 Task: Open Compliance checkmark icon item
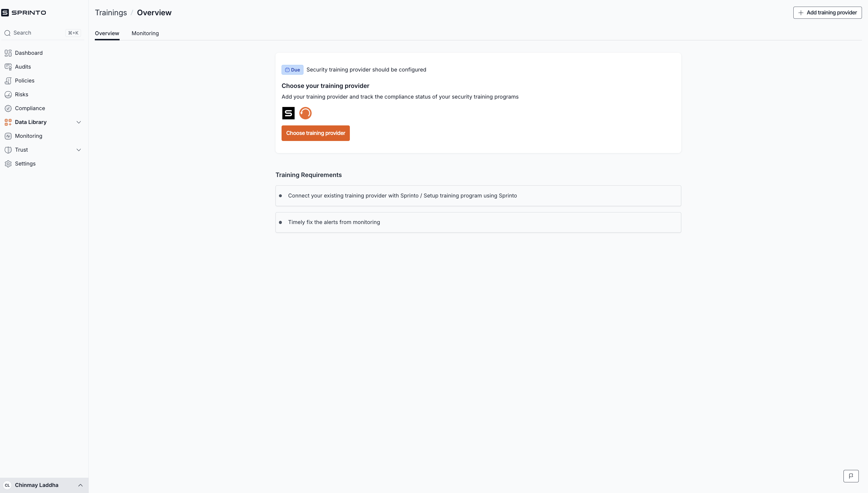pyautogui.click(x=8, y=108)
